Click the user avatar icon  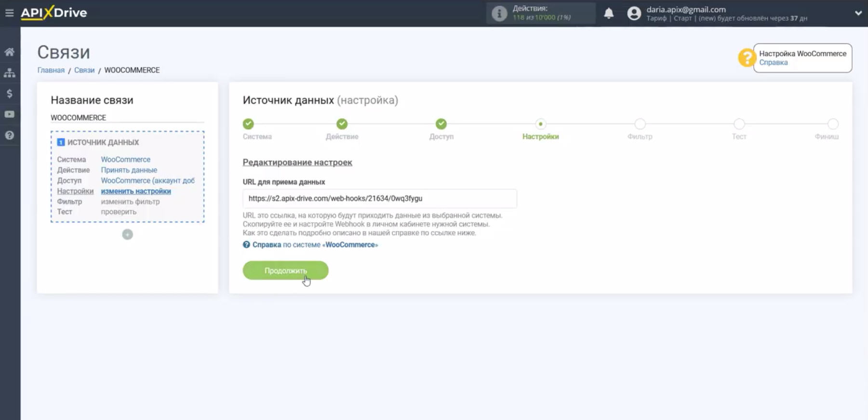click(634, 14)
